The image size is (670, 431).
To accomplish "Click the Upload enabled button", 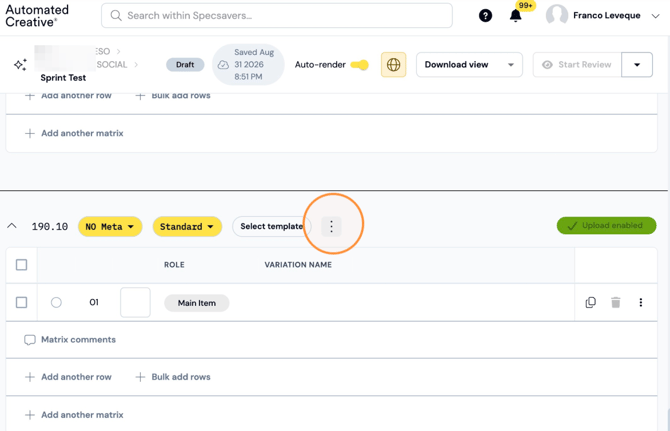I will (x=606, y=226).
